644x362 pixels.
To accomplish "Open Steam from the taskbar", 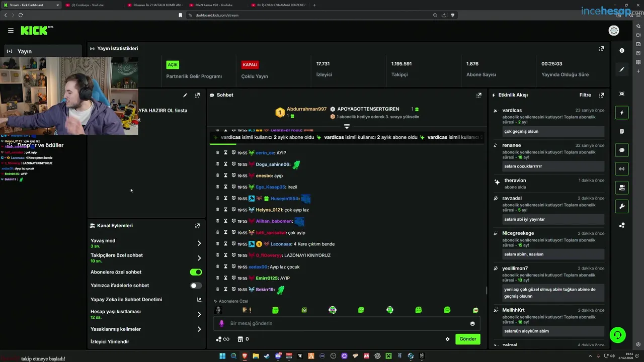I will pos(266,356).
